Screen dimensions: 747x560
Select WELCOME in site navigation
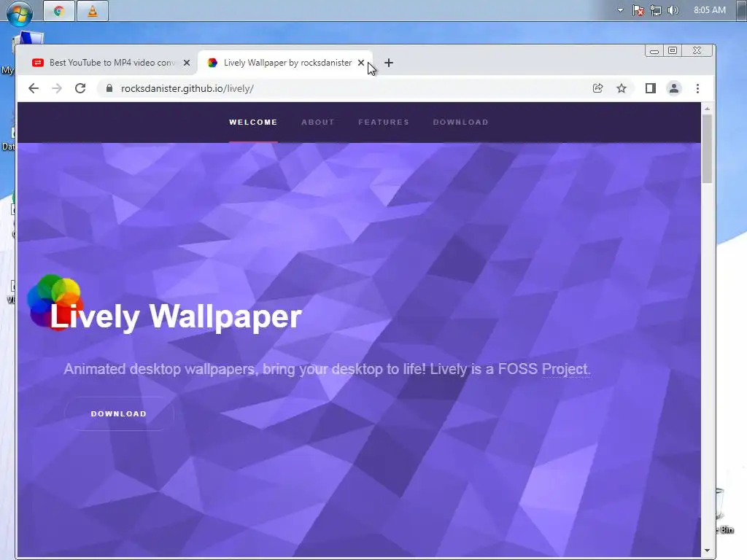(253, 122)
